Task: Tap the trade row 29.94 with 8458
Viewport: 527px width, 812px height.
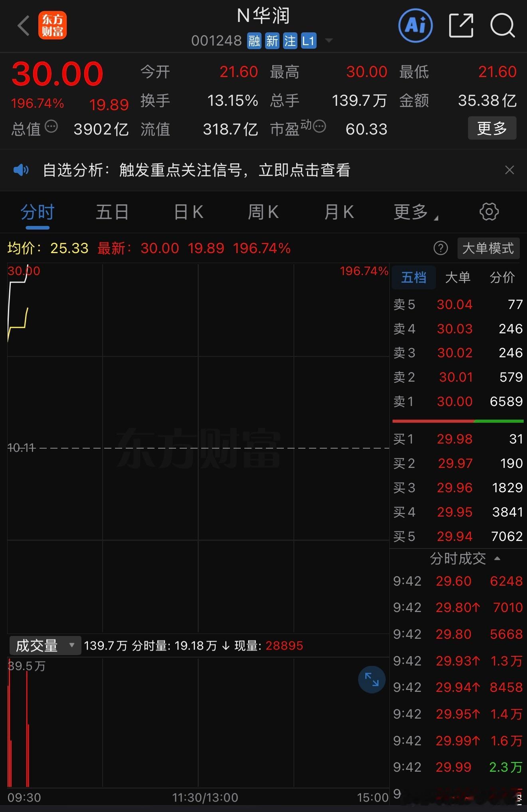Action: (x=458, y=687)
